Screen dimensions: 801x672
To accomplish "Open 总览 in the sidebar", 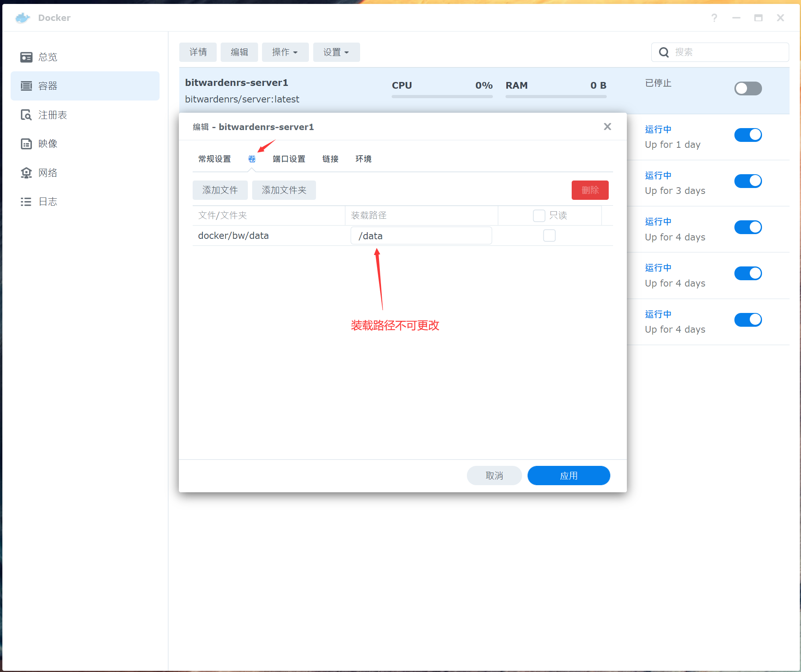I will click(85, 57).
